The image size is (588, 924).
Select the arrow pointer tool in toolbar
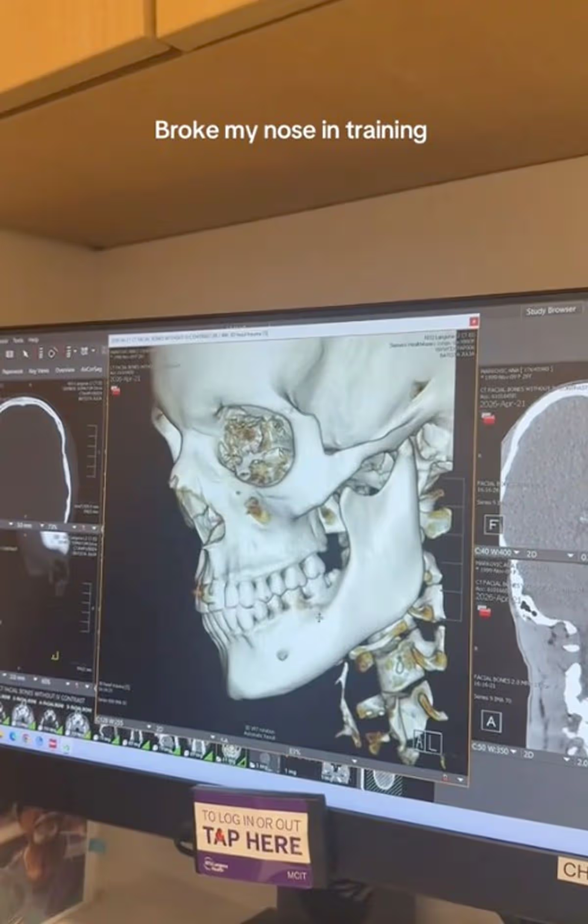(26, 353)
